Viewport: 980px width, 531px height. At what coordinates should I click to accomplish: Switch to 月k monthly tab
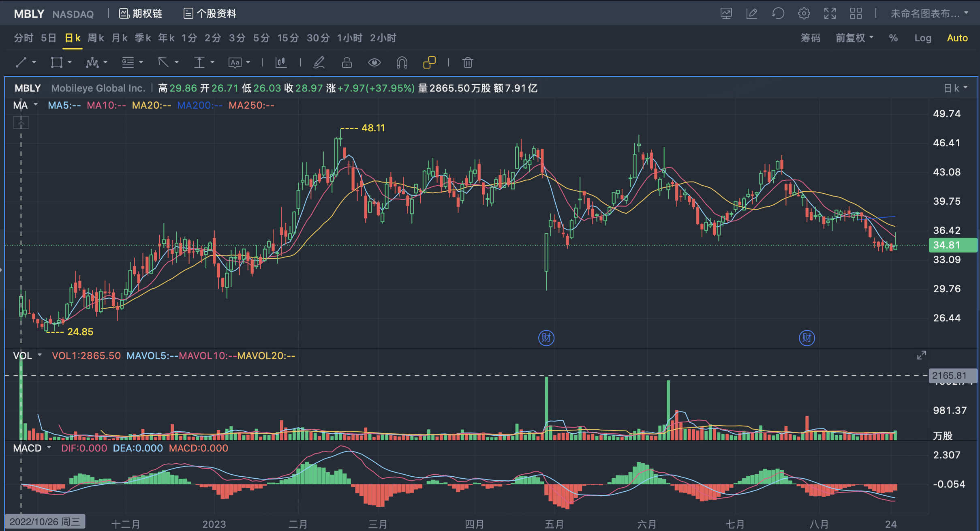pos(120,38)
